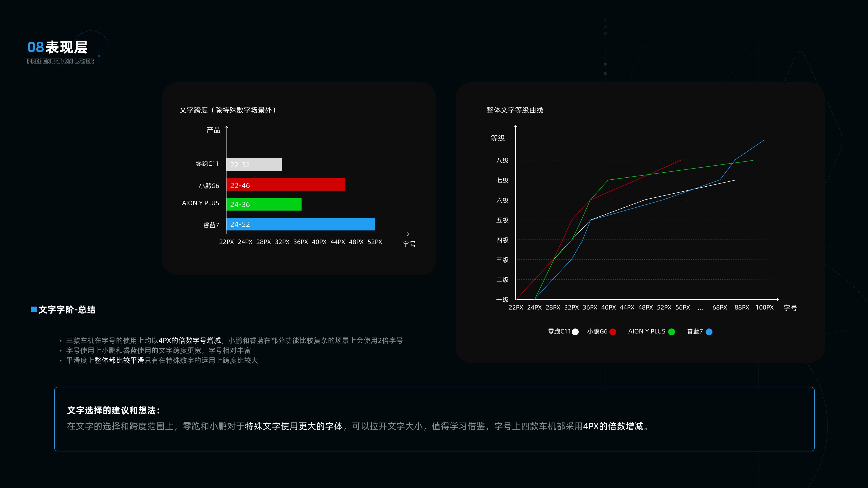The height and width of the screenshot is (488, 868).
Task: Select the green 24-36 bar
Action: pyautogui.click(x=264, y=204)
